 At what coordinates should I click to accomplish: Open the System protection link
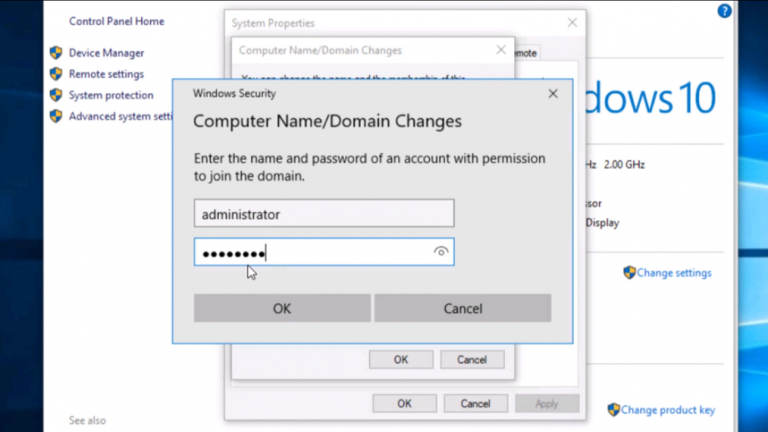(x=111, y=95)
